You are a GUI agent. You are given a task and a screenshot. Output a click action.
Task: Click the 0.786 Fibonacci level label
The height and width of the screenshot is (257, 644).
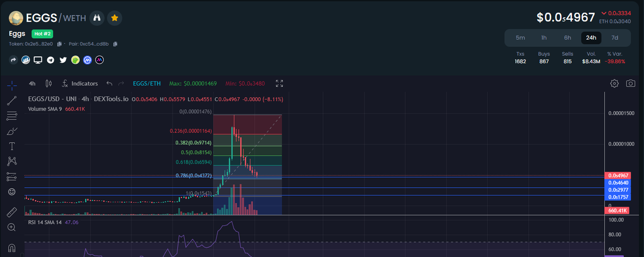194,175
